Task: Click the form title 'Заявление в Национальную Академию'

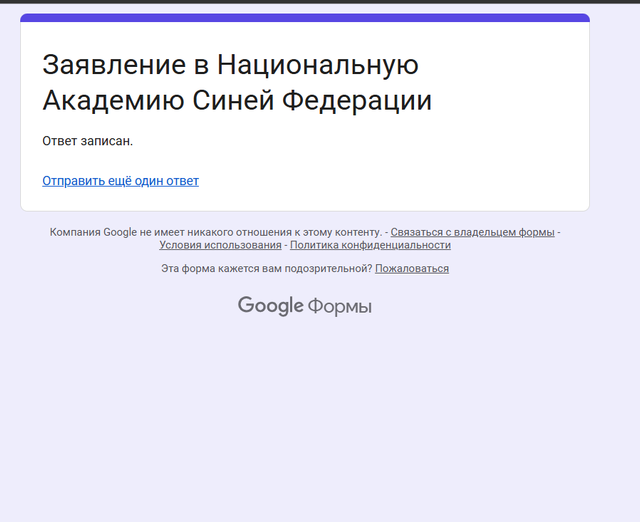Action: point(237,82)
